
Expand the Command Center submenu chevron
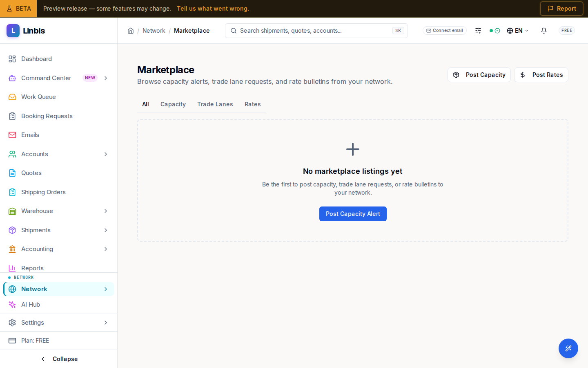click(x=106, y=78)
